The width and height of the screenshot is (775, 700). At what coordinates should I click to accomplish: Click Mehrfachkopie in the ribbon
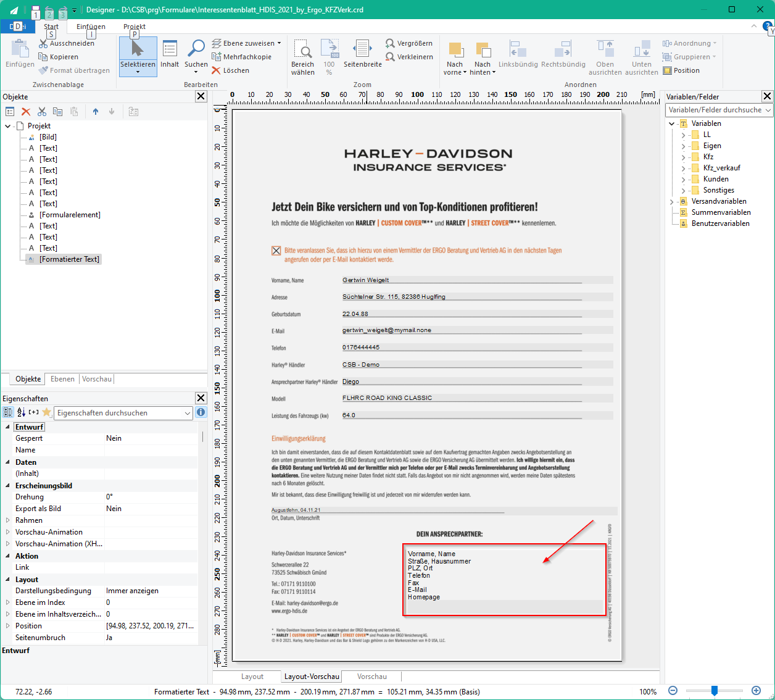tap(242, 57)
